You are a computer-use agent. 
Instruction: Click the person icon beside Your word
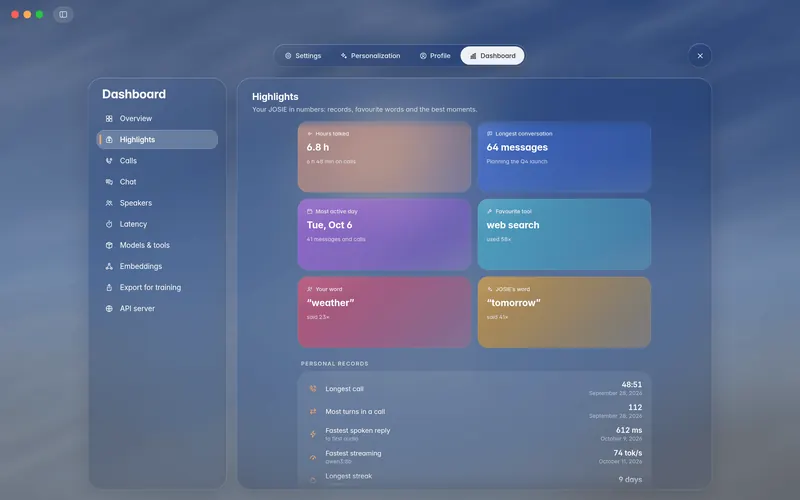(309, 289)
